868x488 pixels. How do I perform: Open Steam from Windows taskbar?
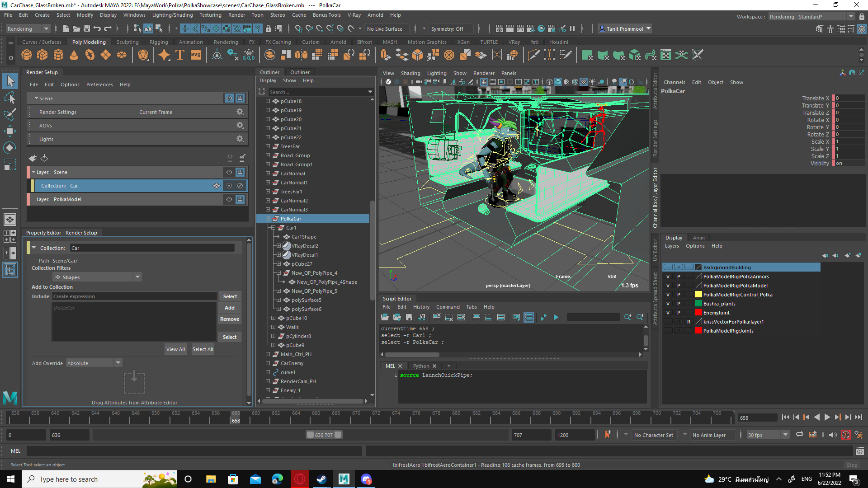pyautogui.click(x=321, y=479)
